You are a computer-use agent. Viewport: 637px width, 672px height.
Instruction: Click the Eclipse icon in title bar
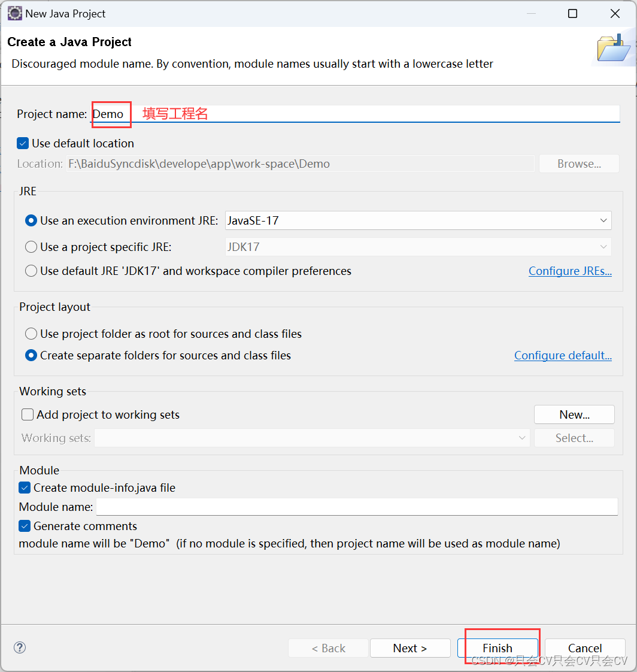click(x=14, y=13)
